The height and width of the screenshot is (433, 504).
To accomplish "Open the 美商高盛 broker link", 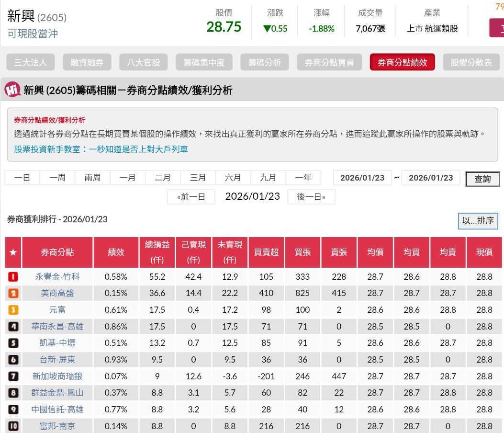I will pos(57,293).
